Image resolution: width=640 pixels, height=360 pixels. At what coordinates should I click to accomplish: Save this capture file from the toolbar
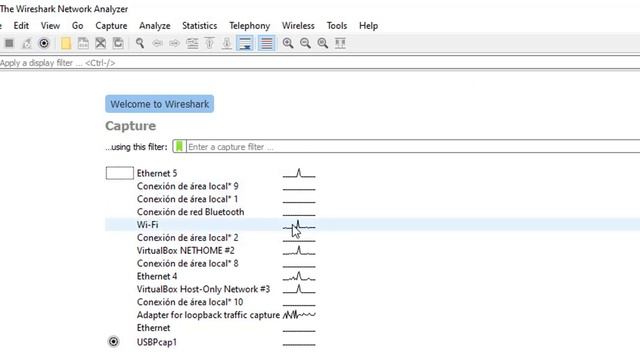(83, 43)
